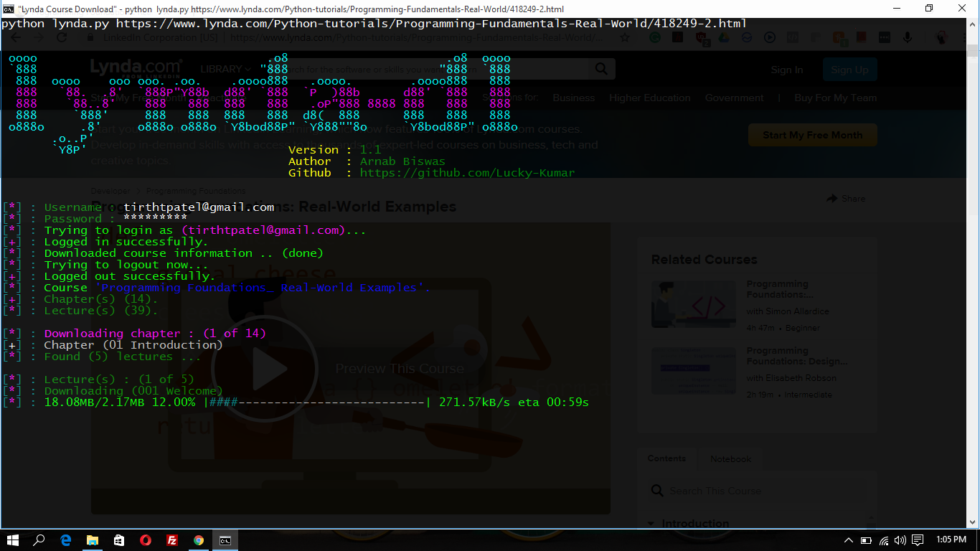
Task: Open File Explorer from the taskbar
Action: (93, 541)
